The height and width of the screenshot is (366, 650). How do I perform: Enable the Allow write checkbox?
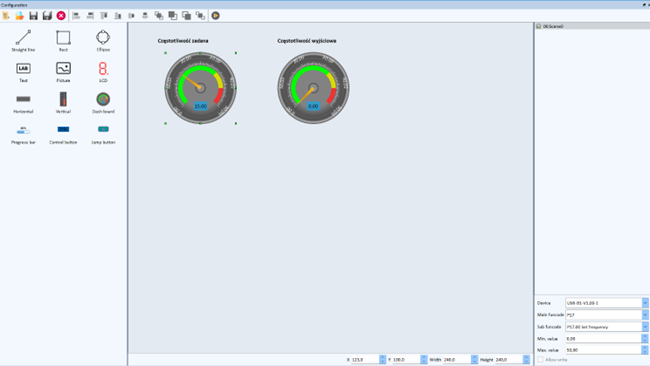click(x=540, y=360)
